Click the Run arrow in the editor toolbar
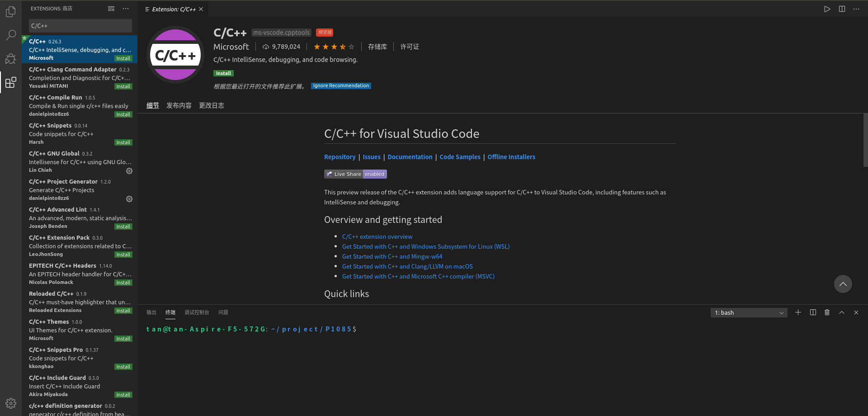This screenshot has width=868, height=416. point(827,9)
